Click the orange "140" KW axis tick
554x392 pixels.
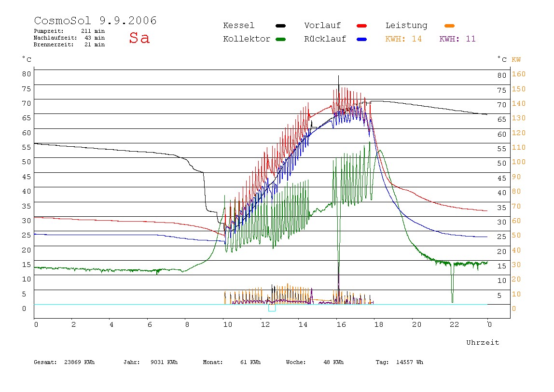coord(519,104)
